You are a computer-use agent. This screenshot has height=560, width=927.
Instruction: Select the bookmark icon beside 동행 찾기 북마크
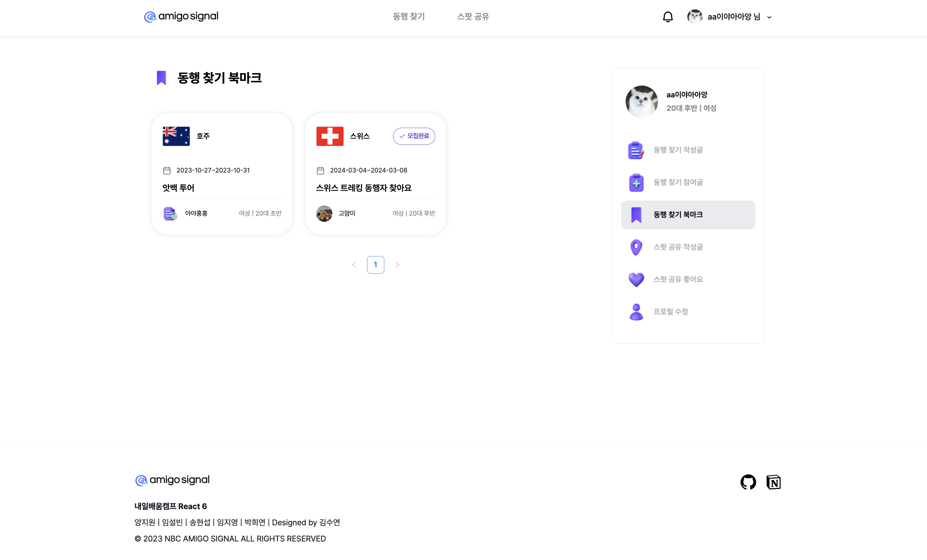[x=636, y=214]
